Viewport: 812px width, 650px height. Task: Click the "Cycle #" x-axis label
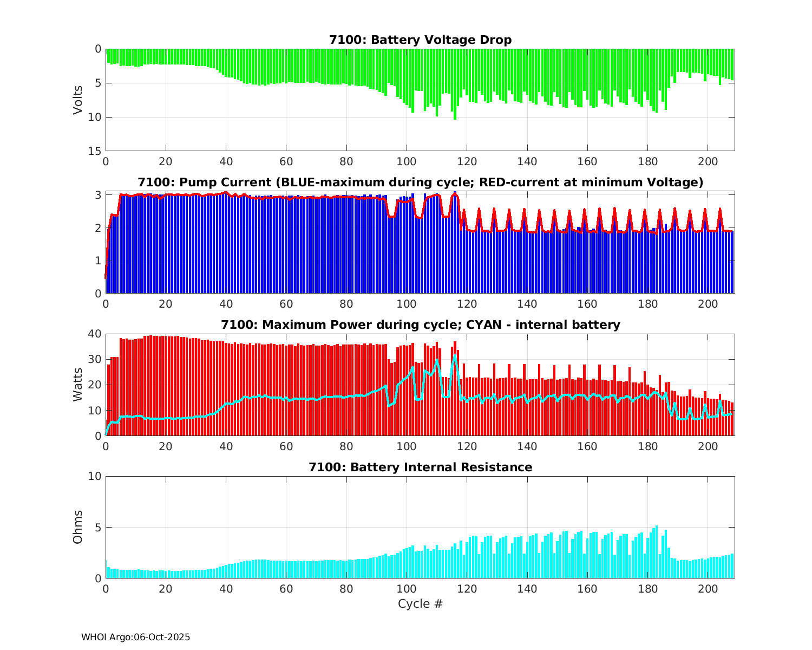point(420,603)
